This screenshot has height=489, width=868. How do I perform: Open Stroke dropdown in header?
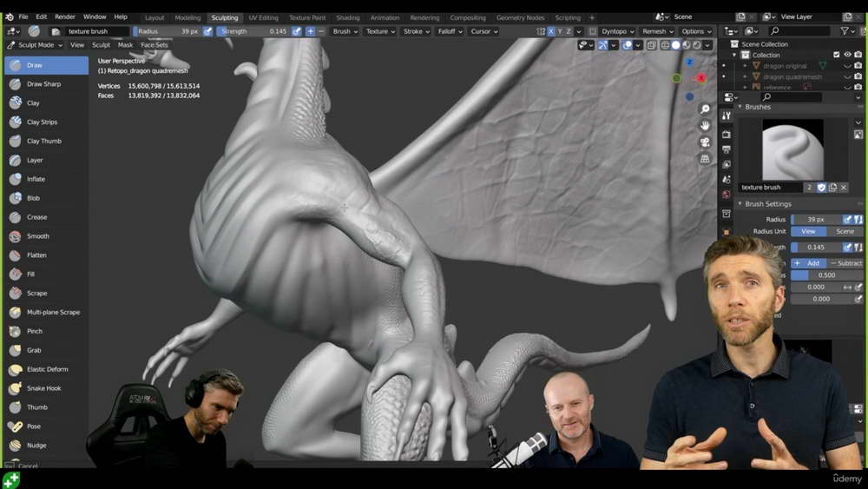tap(417, 31)
